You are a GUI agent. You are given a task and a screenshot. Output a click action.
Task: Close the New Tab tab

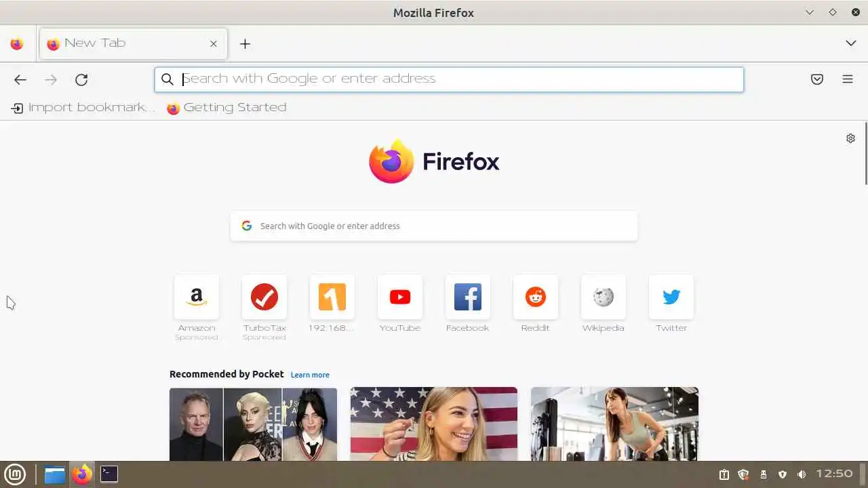[214, 43]
